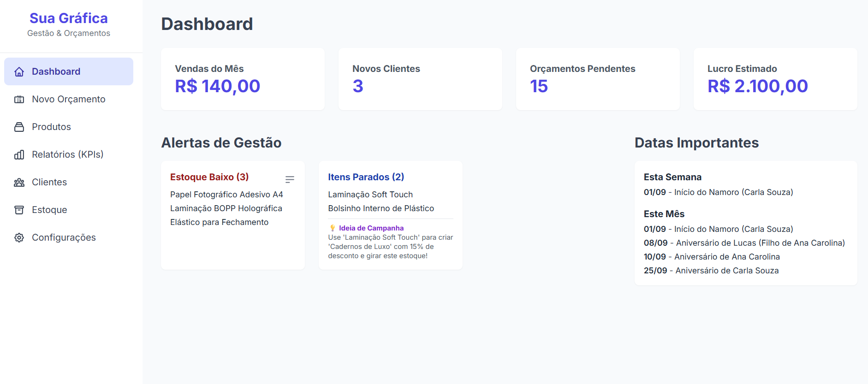Open the Estoque archive icon
Viewport: 868px width, 384px height.
coord(19,210)
